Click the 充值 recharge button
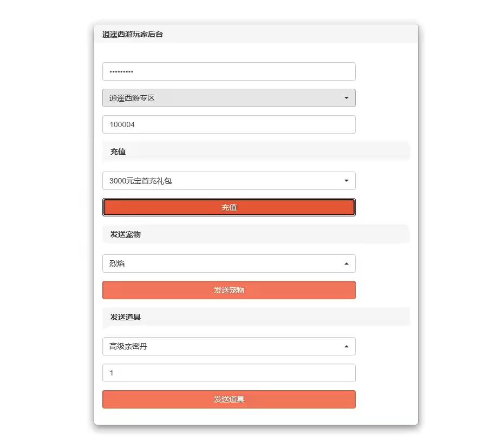 pos(229,207)
